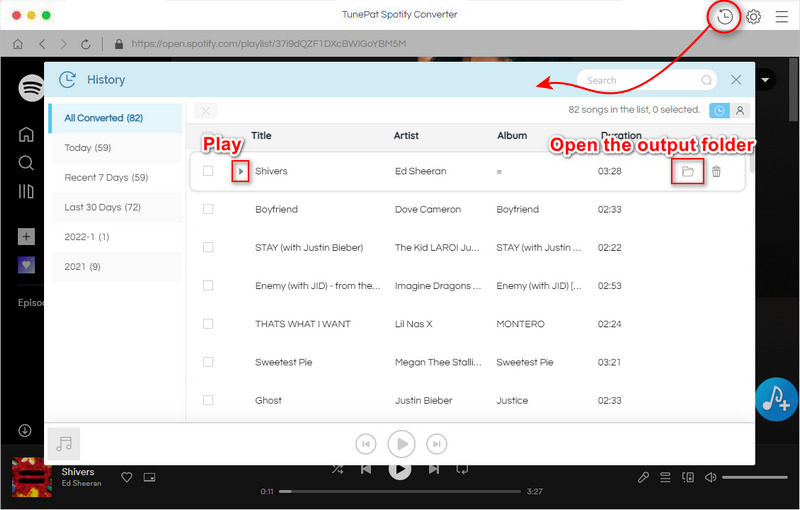Image resolution: width=800 pixels, height=510 pixels.
Task: Click the Add music floating button
Action: click(777, 399)
